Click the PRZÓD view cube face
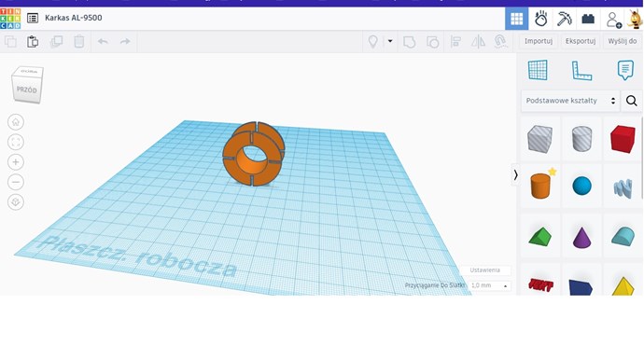 click(x=27, y=90)
